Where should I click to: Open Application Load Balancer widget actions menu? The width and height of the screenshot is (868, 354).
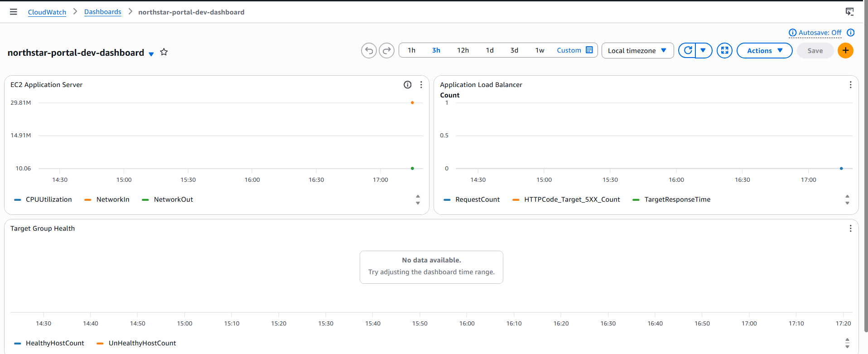[850, 85]
